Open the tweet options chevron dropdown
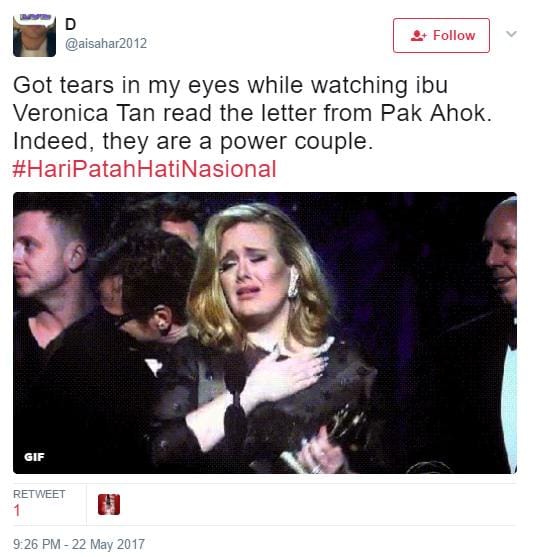Viewport: 539px width, 557px height. [511, 34]
